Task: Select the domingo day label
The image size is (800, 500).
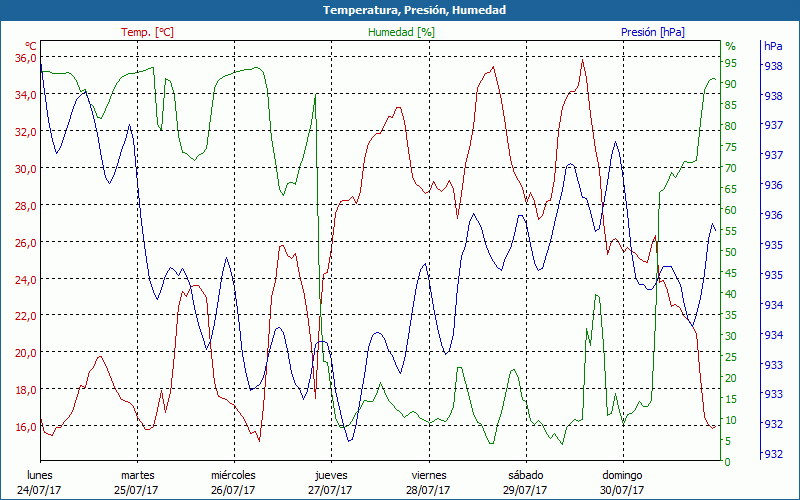Action: 622,475
